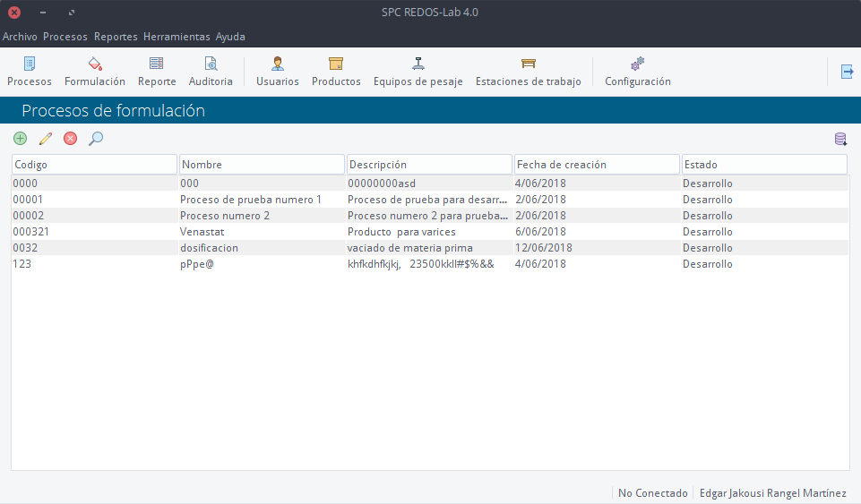Click the dosificacion name cell
Screen dimensions: 861x504
210,248
